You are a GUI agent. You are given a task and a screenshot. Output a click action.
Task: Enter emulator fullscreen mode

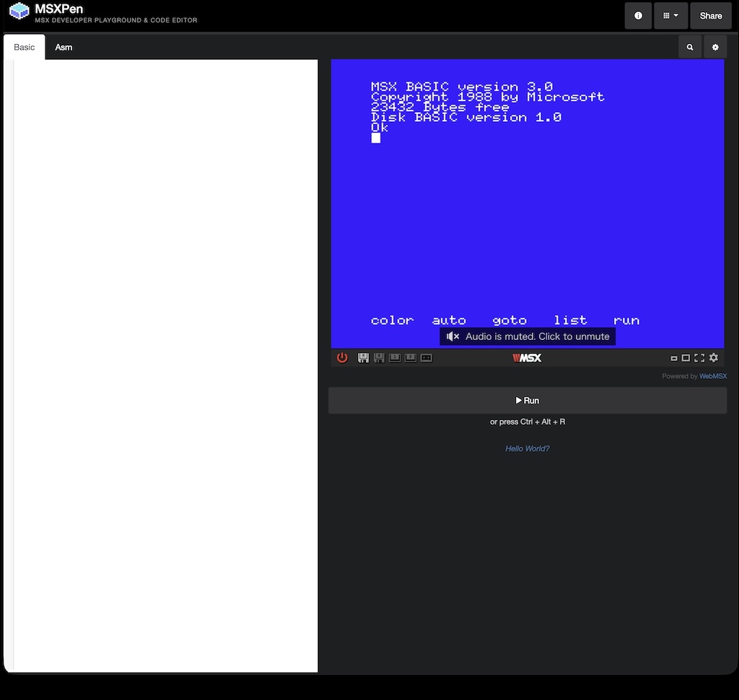click(699, 357)
